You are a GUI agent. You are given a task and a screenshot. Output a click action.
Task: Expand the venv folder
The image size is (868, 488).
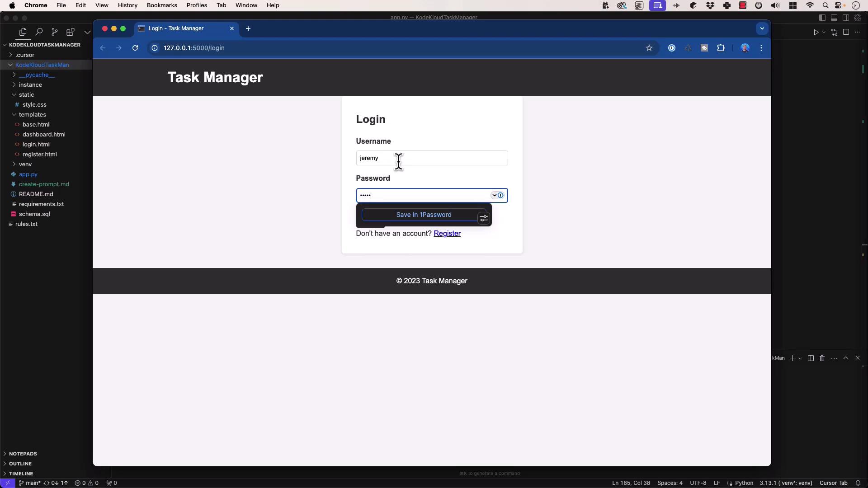click(x=25, y=164)
